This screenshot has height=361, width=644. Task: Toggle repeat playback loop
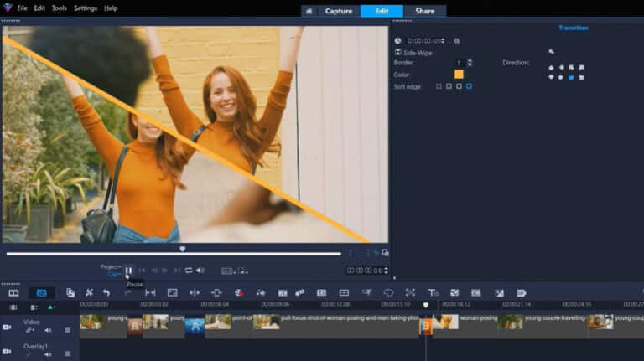click(189, 271)
